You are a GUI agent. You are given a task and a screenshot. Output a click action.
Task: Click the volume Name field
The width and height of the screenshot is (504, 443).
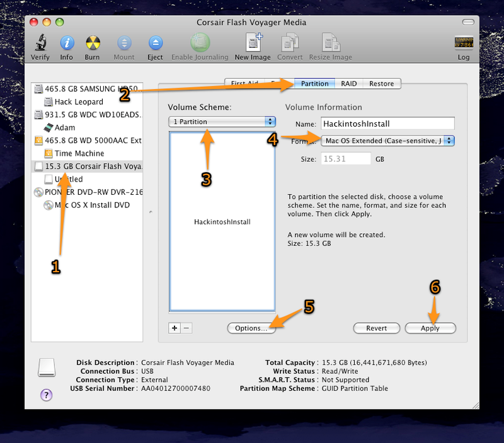click(387, 124)
